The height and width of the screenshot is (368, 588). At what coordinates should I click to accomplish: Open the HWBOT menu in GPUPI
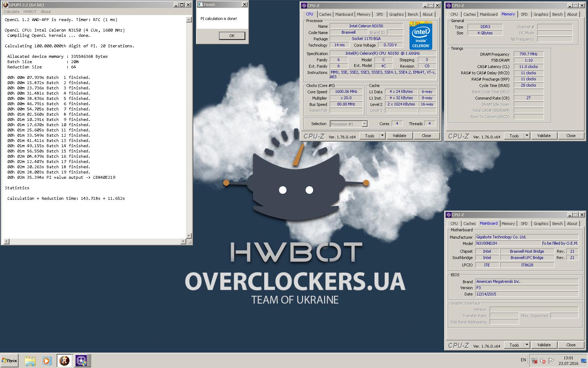pos(30,12)
